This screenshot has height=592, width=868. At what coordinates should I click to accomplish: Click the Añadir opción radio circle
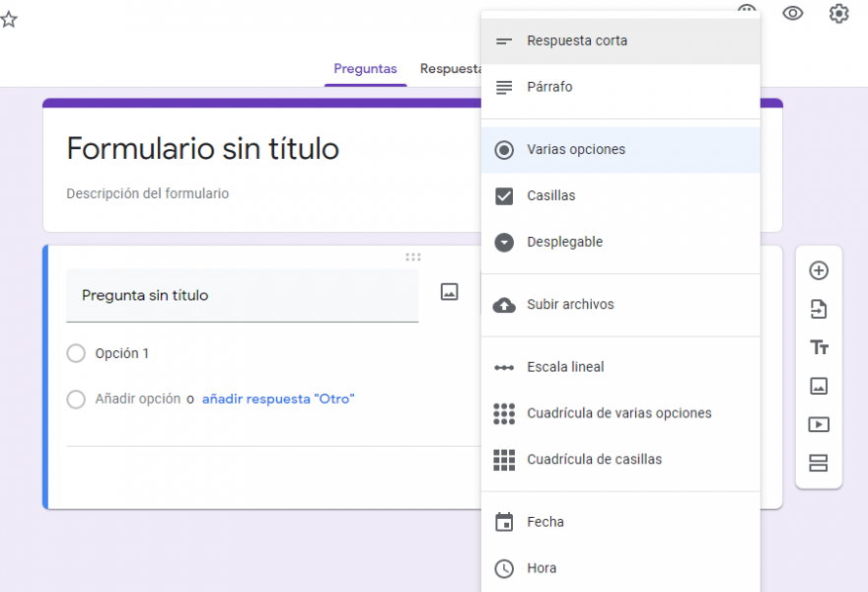[x=76, y=399]
